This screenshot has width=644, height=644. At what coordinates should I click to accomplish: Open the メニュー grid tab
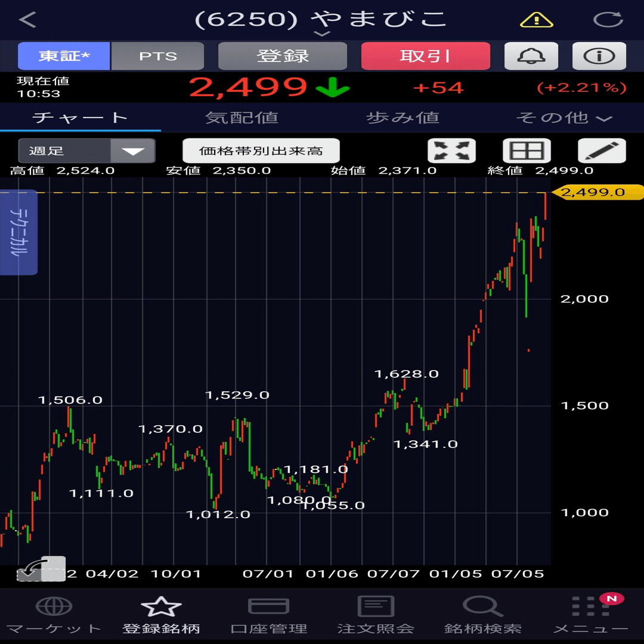tap(590, 615)
